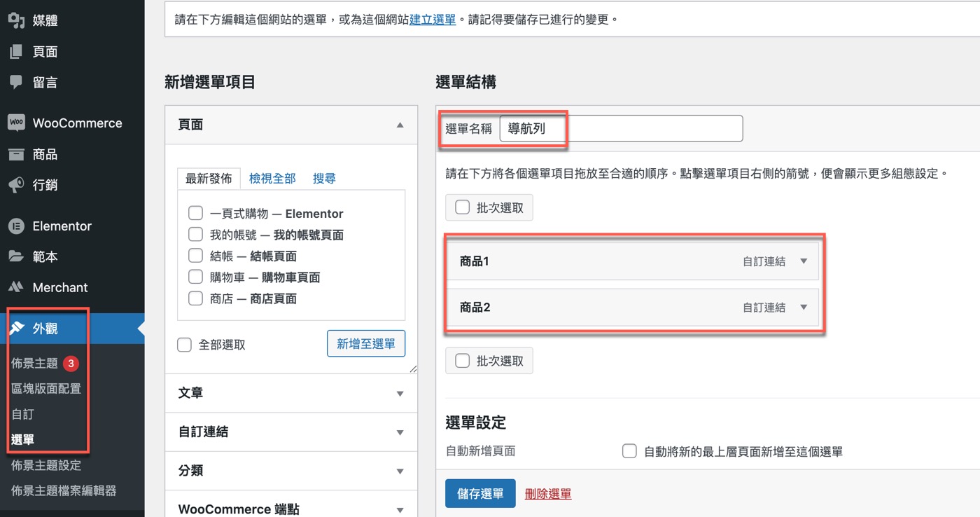
Task: Open the 媒體 media library icon
Action: pyautogui.click(x=16, y=20)
